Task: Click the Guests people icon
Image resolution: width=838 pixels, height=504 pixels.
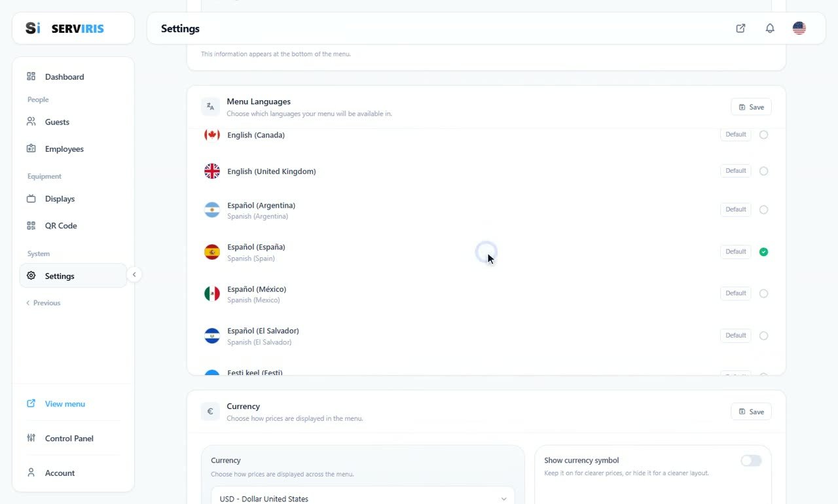Action: 31,122
